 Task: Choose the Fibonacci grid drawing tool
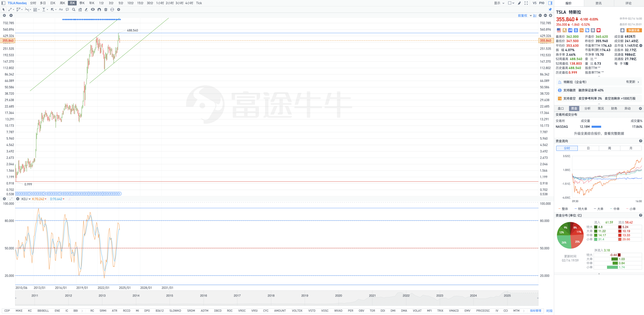pos(35,9)
